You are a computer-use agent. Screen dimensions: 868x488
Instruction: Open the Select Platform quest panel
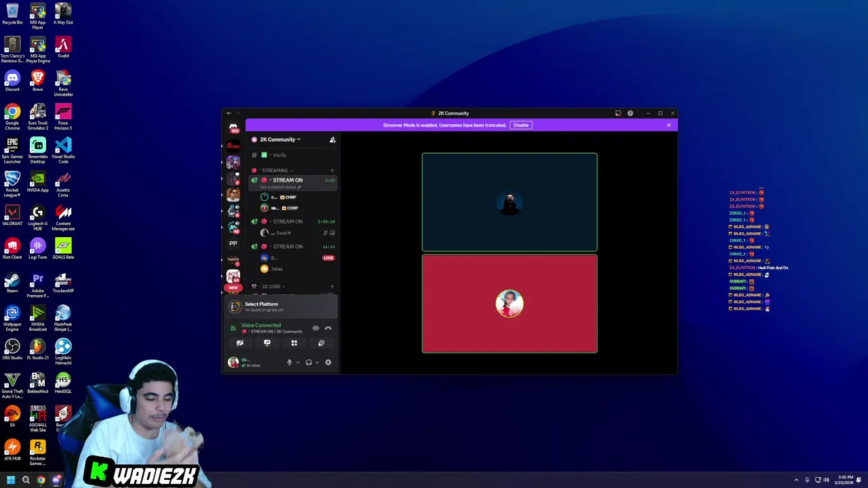pos(281,306)
